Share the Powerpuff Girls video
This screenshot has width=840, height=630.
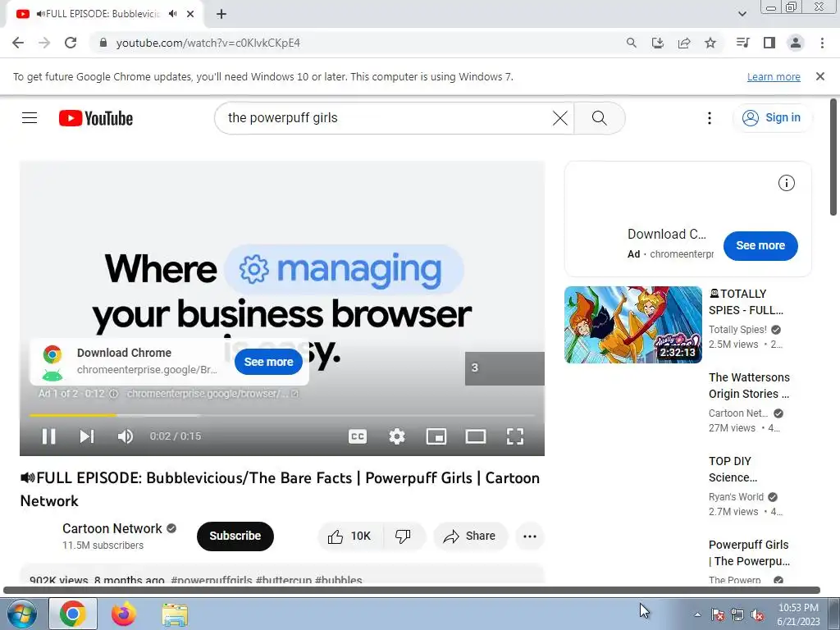470,536
